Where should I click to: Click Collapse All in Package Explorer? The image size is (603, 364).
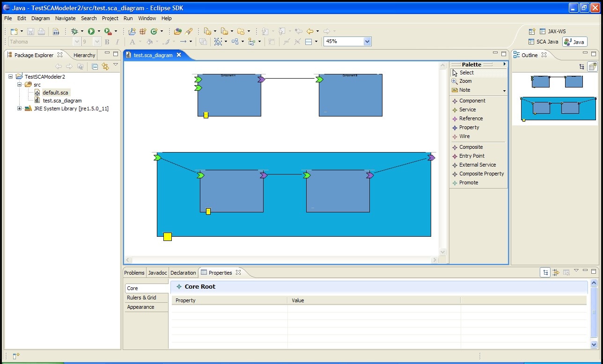[x=95, y=66]
